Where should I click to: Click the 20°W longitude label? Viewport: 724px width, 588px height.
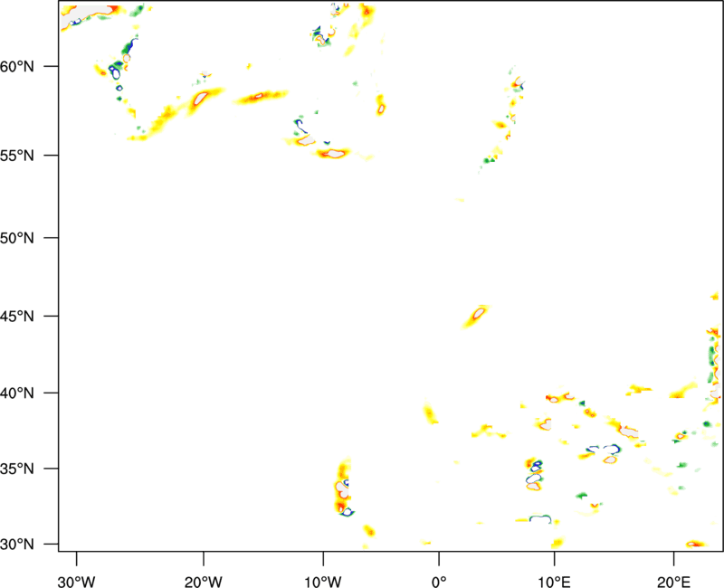pos(204,582)
